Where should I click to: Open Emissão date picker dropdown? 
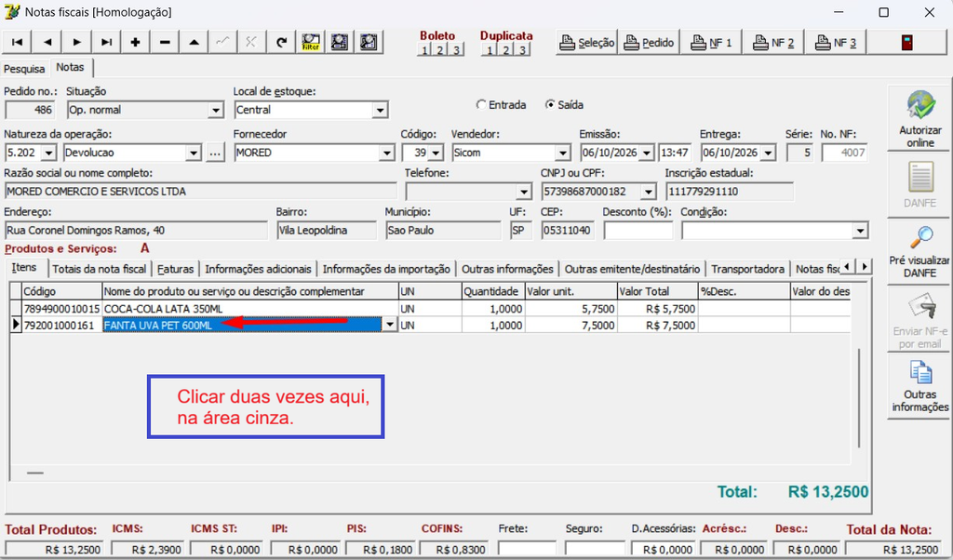[647, 153]
